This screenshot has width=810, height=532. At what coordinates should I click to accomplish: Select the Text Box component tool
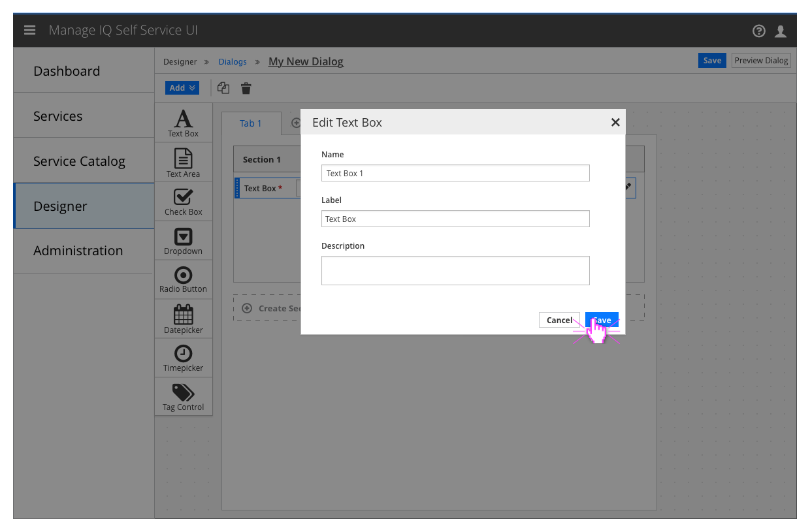click(183, 123)
